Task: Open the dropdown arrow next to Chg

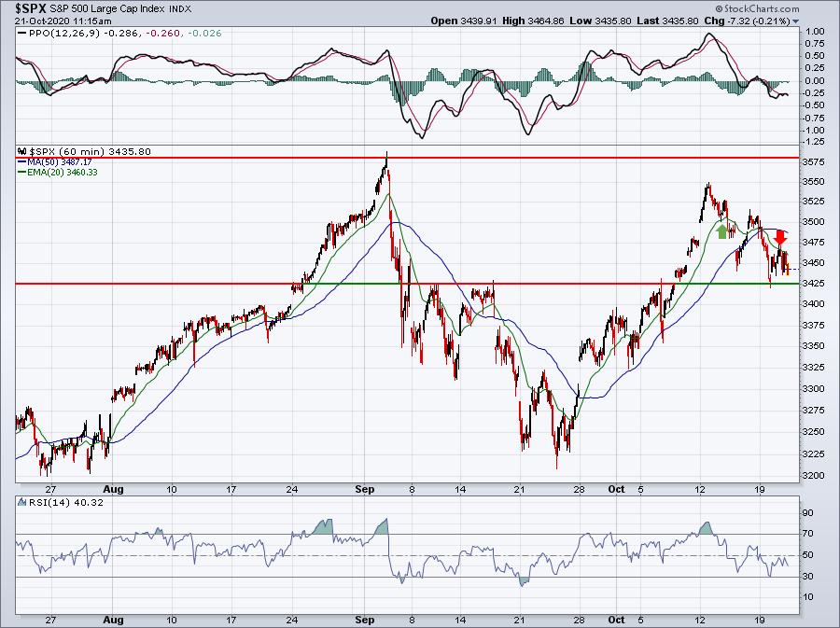Action: 795,21
